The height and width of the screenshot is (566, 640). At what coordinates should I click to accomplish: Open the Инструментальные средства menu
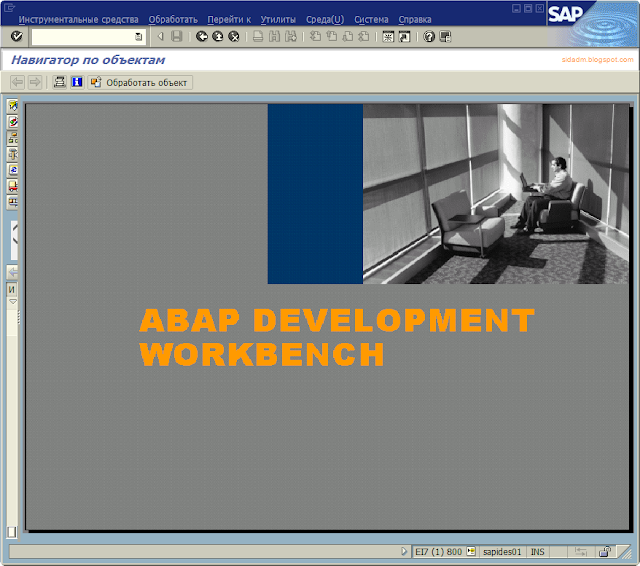(x=78, y=19)
